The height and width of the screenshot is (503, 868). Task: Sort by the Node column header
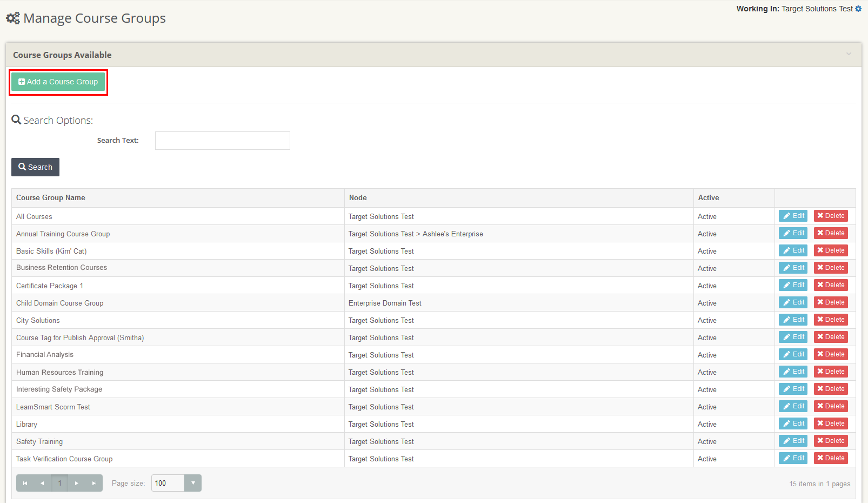(x=358, y=198)
